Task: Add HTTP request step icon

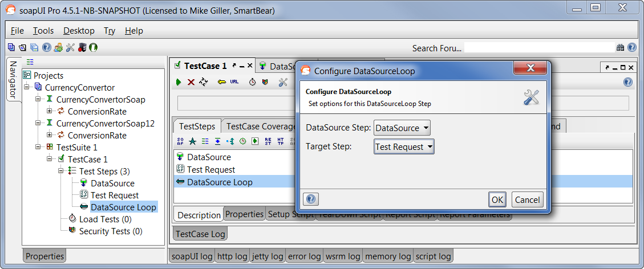Action: pyautogui.click(x=281, y=141)
